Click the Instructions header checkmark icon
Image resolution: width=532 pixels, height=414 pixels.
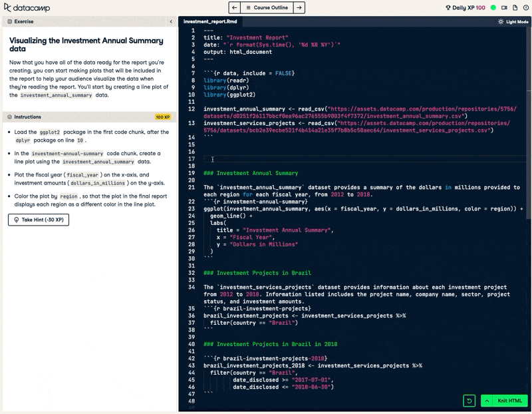click(x=9, y=117)
